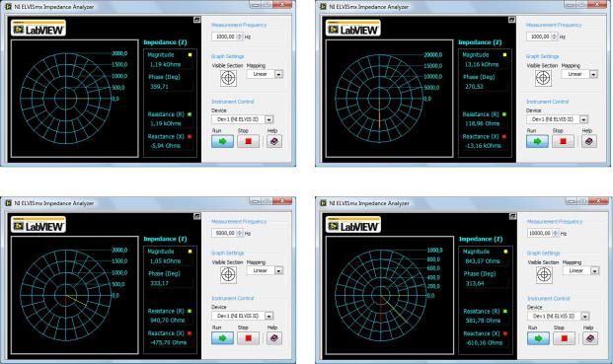Image resolution: width=613 pixels, height=364 pixels.
Task: Open Device Dev1 dropdown in 5000 Hz window
Action: click(x=268, y=316)
